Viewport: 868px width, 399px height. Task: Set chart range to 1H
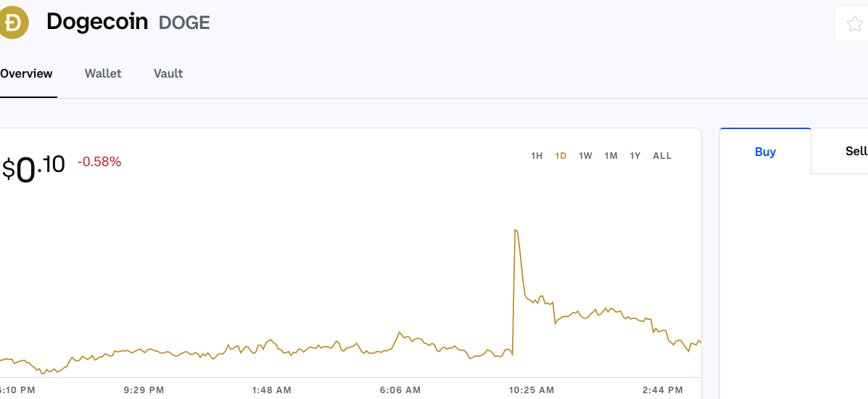tap(537, 156)
